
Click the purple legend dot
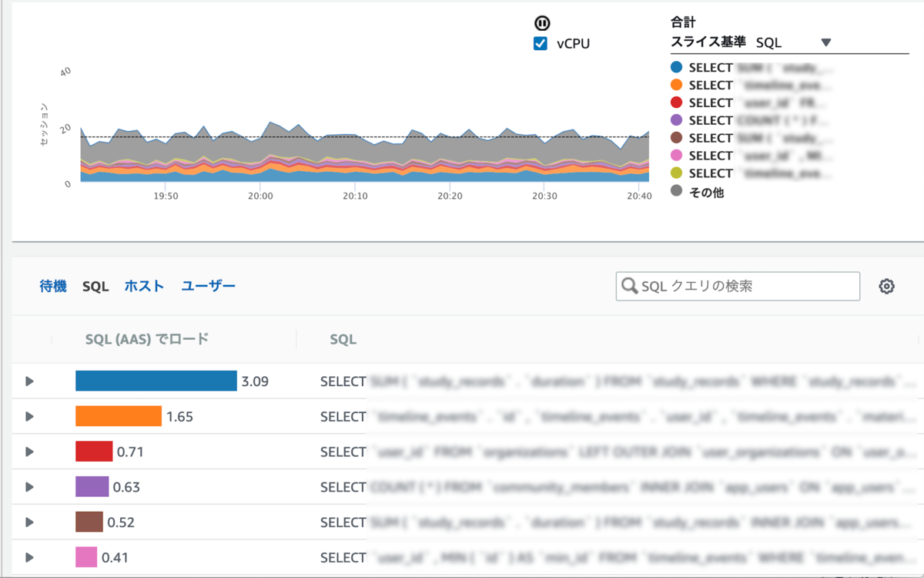(677, 120)
